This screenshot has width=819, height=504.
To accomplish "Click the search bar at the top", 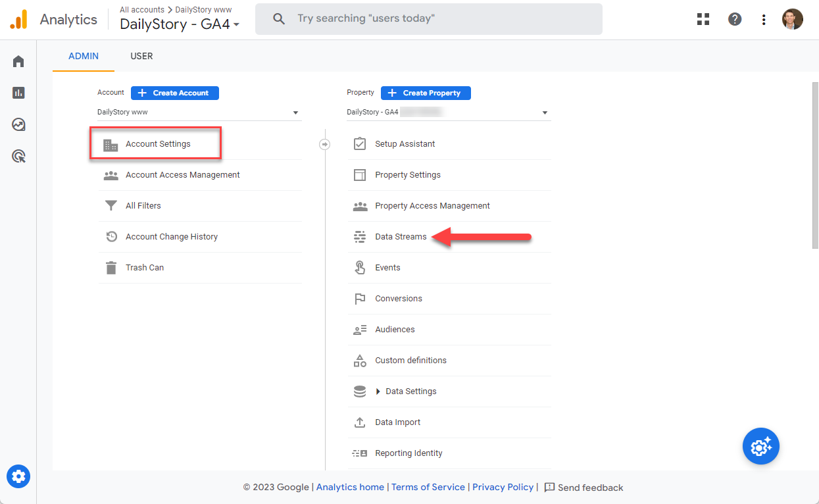I will tap(428, 18).
